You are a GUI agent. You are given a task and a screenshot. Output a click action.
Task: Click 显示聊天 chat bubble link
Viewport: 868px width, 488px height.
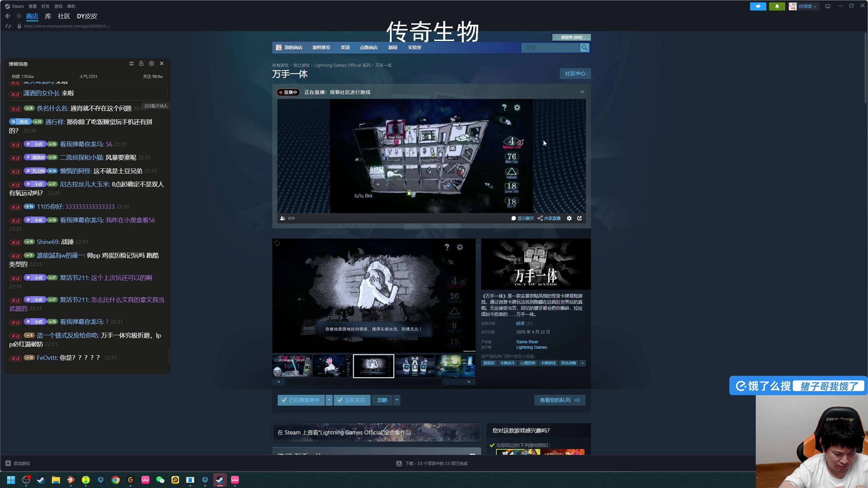(x=522, y=218)
